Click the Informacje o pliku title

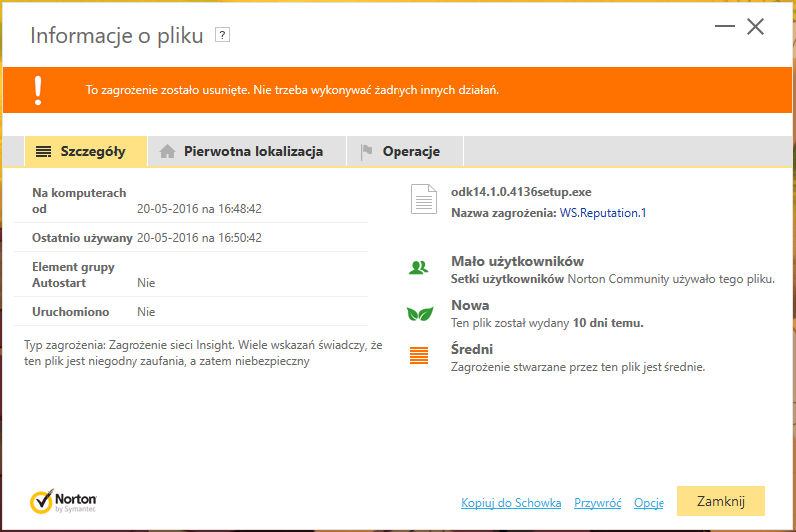click(117, 36)
